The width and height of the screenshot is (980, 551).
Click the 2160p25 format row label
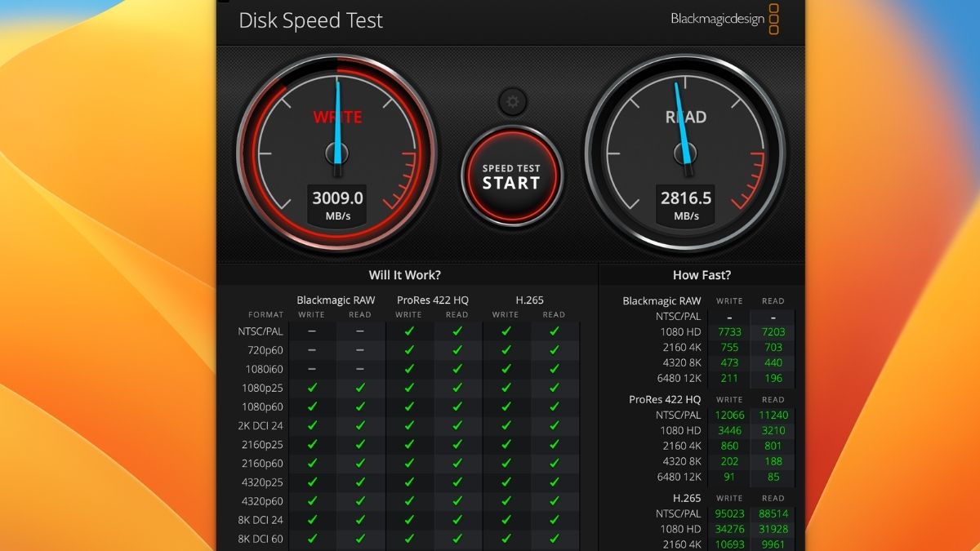pos(263,444)
